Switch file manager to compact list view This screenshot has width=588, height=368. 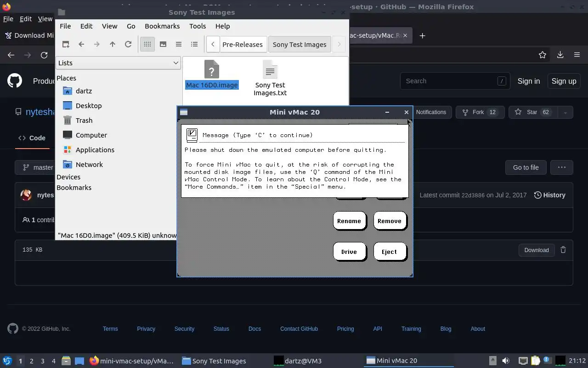[179, 44]
